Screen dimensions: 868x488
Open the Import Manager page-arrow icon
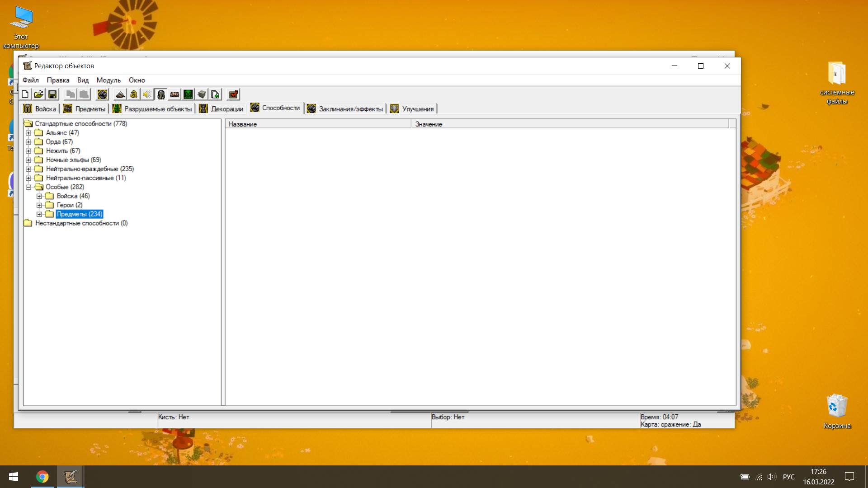tap(215, 94)
